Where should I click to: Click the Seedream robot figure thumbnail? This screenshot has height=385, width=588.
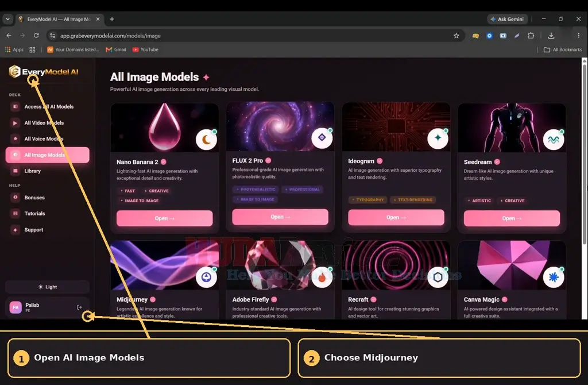pos(512,128)
